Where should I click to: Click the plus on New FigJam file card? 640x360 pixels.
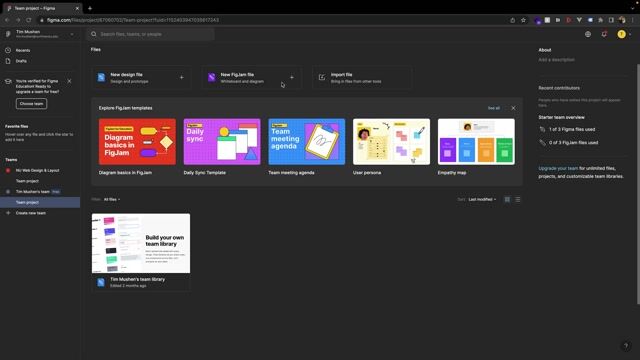coord(292,78)
